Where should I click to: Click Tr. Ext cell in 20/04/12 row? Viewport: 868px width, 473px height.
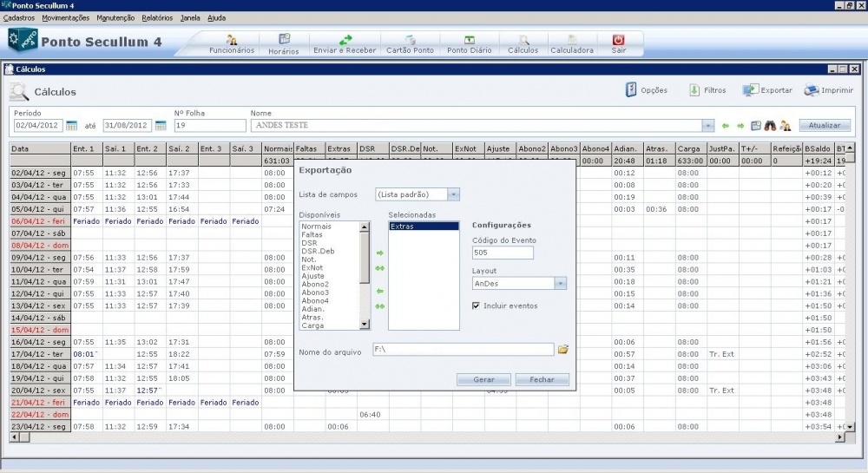pos(721,391)
